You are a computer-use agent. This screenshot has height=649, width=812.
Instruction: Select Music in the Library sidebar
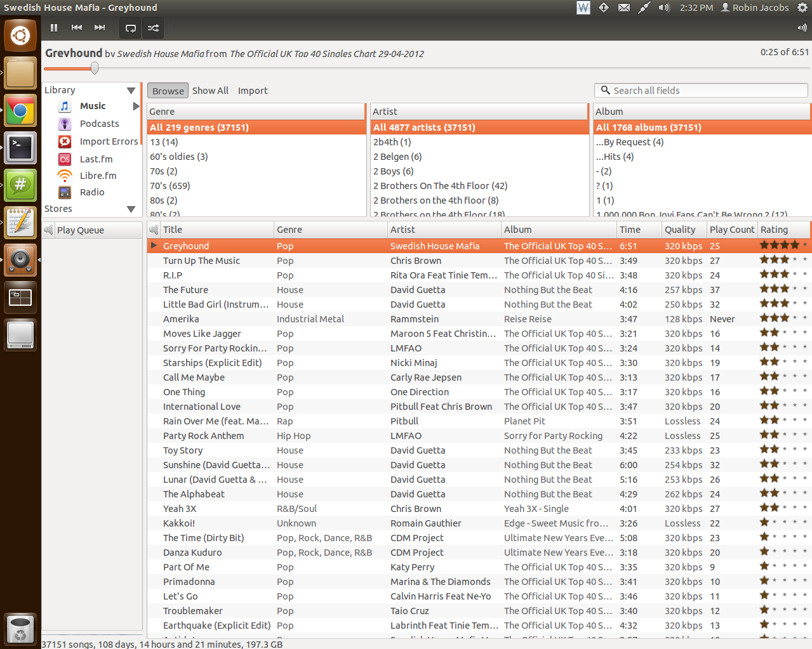[93, 106]
